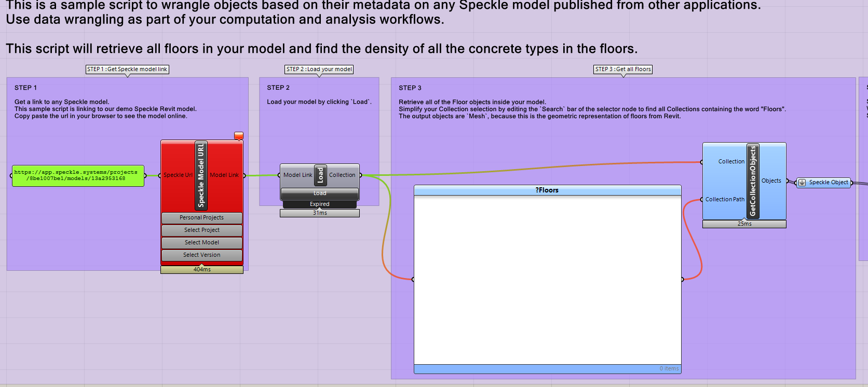Select the GetCollectionObjects vertical title bar

pyautogui.click(x=753, y=181)
